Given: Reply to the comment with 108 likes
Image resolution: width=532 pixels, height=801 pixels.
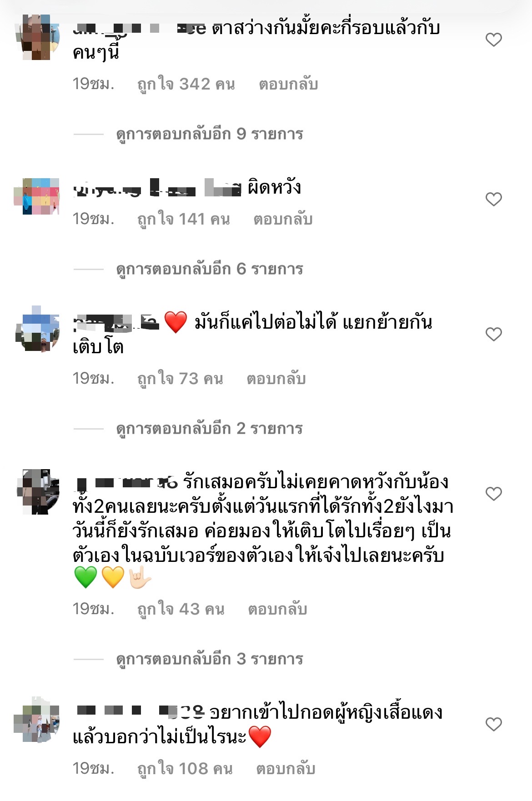Looking at the screenshot, I should click(286, 769).
